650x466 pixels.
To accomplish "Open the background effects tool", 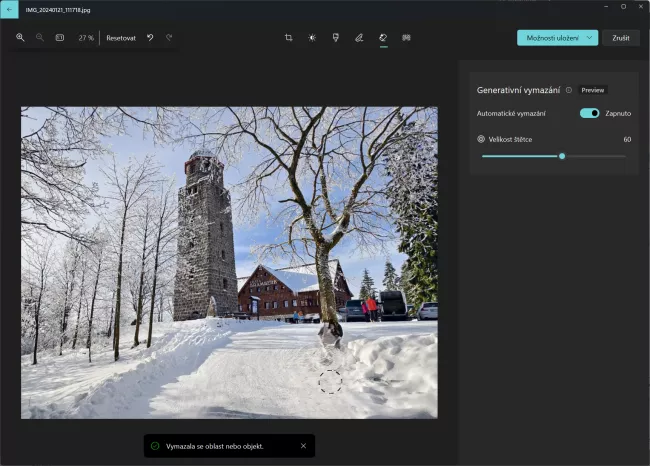I will pyautogui.click(x=406, y=38).
